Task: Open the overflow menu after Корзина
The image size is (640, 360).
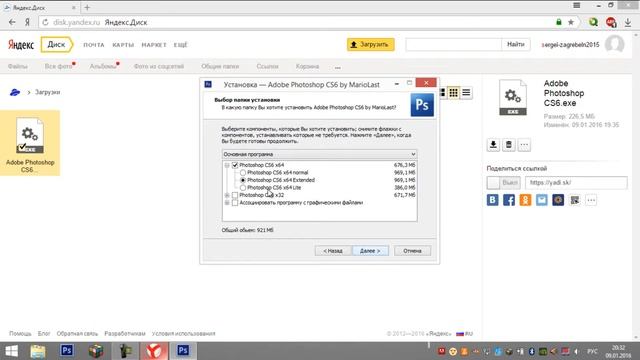Action: [338, 67]
